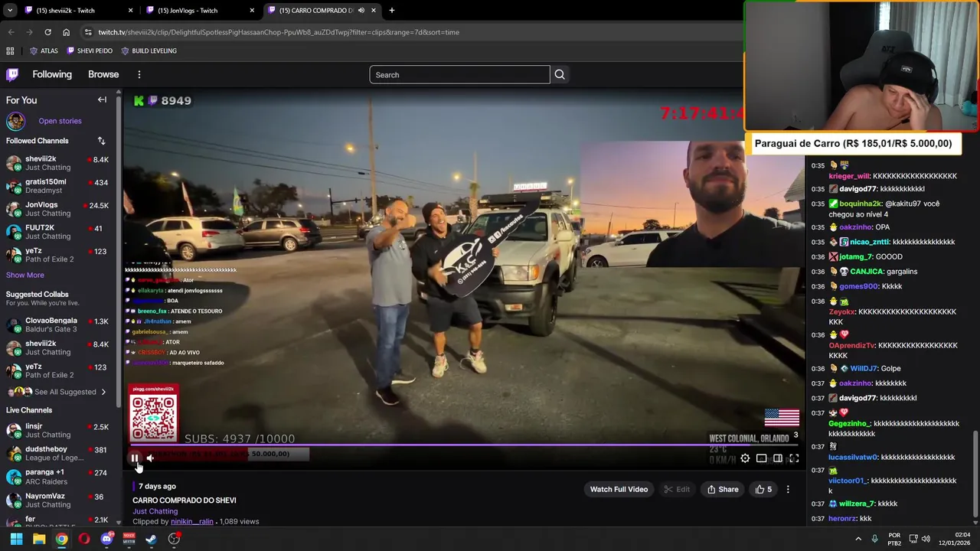Image resolution: width=980 pixels, height=551 pixels.
Task: Focus the Twitch Search field
Action: coord(459,74)
